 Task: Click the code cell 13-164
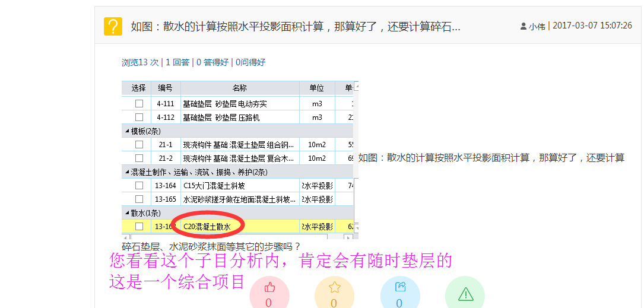[x=166, y=186]
